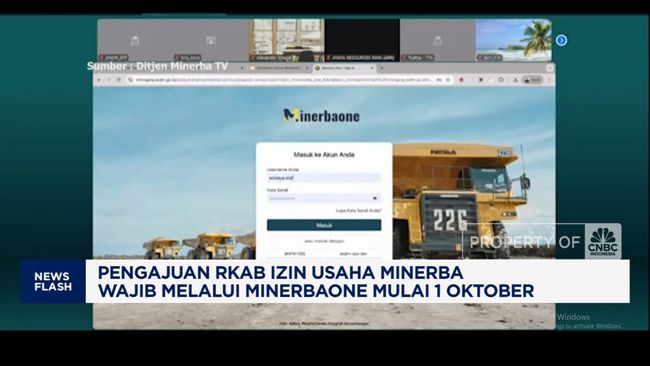Focus the Username Anda input field
Viewport: 650px width, 366px height.
click(x=324, y=178)
